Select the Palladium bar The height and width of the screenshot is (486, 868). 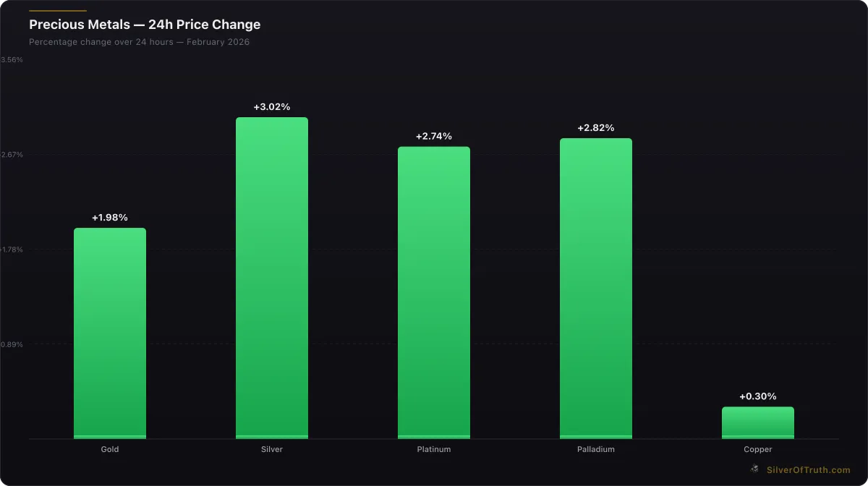pos(596,288)
